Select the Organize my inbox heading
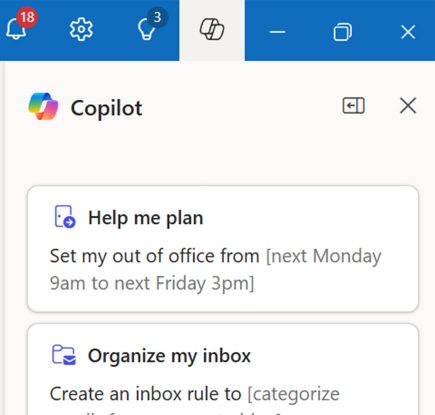The width and height of the screenshot is (435, 415). tap(169, 356)
